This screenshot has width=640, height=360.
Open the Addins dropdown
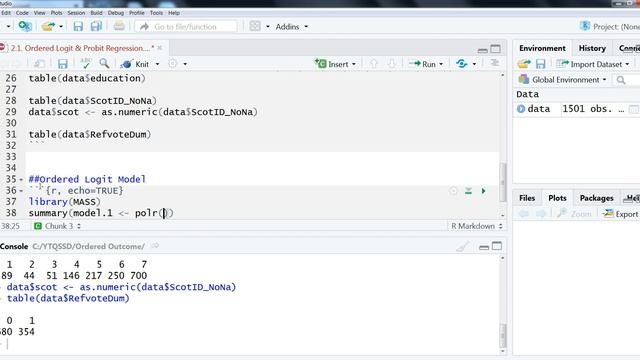coord(291,27)
